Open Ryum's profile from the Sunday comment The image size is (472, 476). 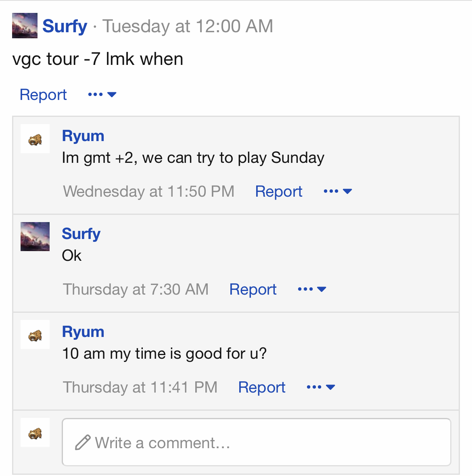[83, 136]
